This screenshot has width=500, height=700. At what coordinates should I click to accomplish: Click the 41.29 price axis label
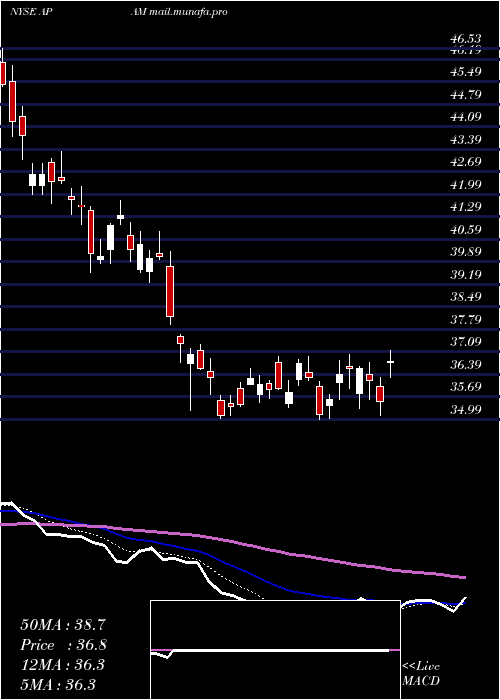pos(465,207)
